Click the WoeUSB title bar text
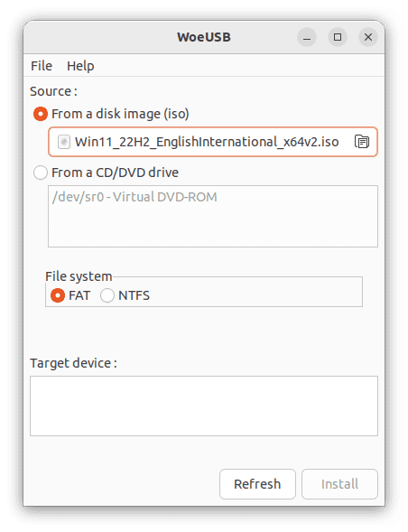 [x=204, y=37]
